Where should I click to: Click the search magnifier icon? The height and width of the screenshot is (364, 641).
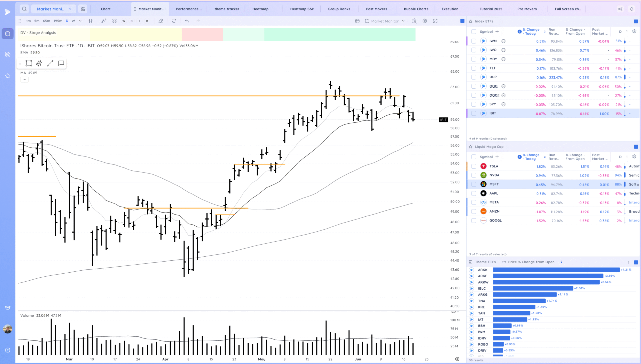tap(24, 9)
